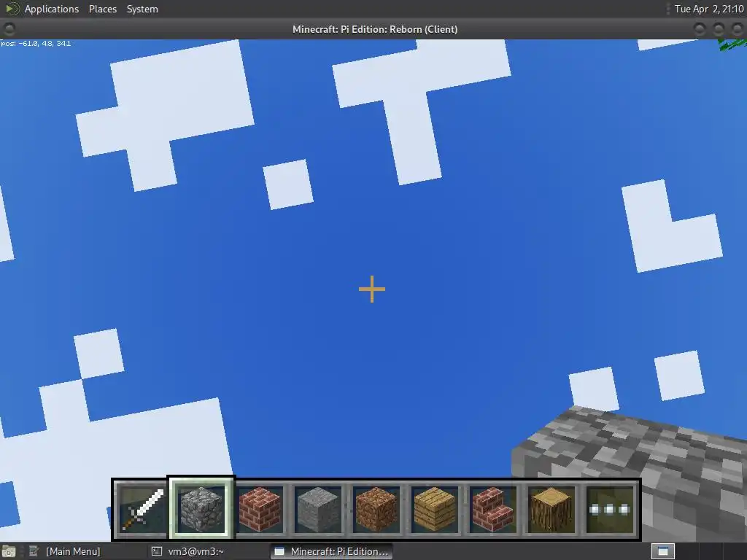Click the Minecraft window title bar text
Viewport: 747px width, 560px height.
coord(374,29)
